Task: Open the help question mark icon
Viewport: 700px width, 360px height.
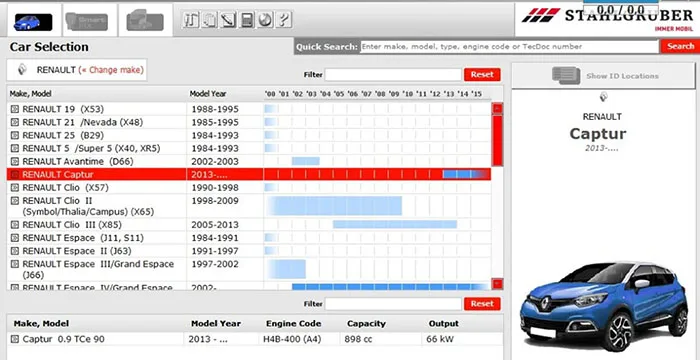Action: [284, 20]
